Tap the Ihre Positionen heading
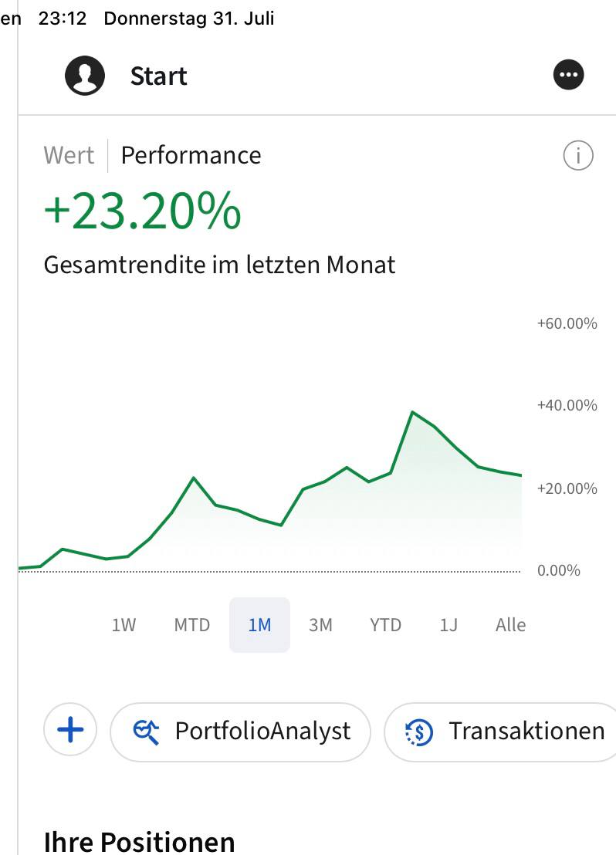Screen dimensions: 616x855 [140, 840]
